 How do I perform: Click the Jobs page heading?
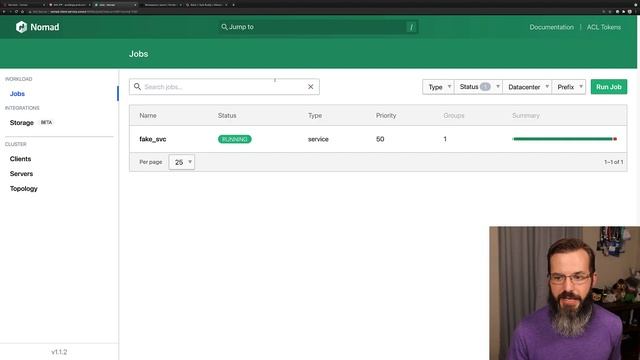(138, 54)
